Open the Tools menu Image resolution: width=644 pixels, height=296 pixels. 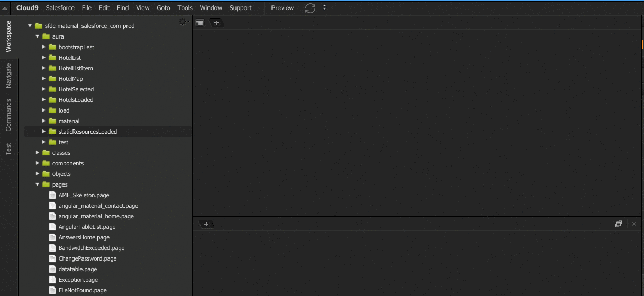pos(185,8)
